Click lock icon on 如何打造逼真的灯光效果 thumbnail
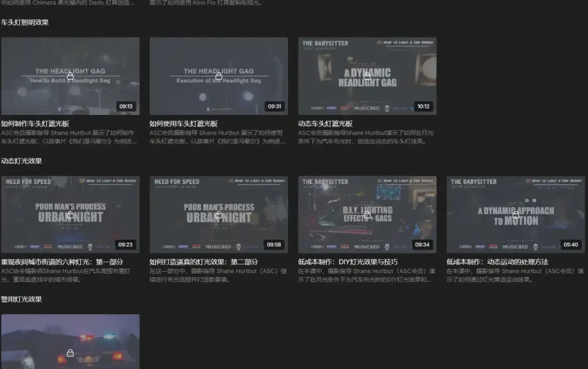The height and width of the screenshot is (369, 588). (x=219, y=214)
